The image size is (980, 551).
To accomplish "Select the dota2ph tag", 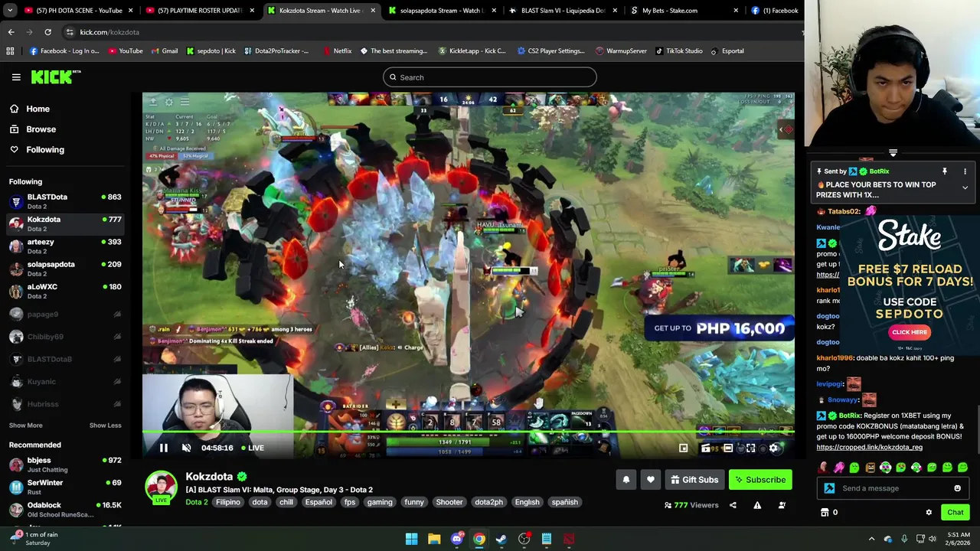I will [488, 502].
